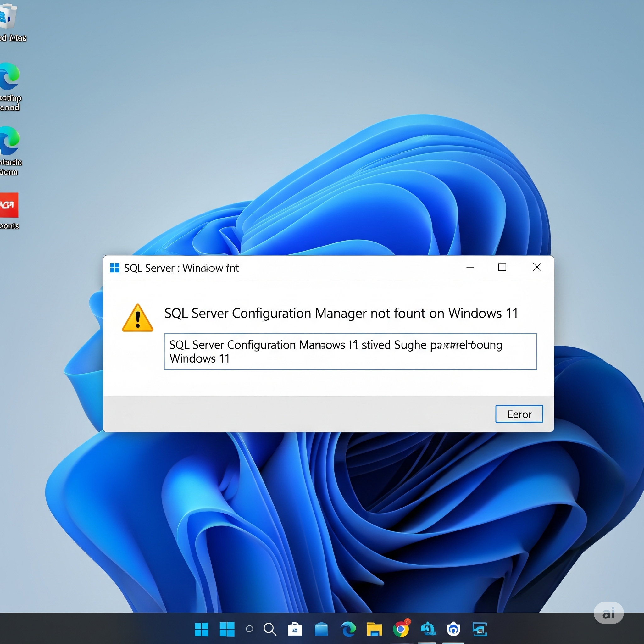
Task: Select the red desktop icon labeled 'eonts'
Action: coord(9,211)
